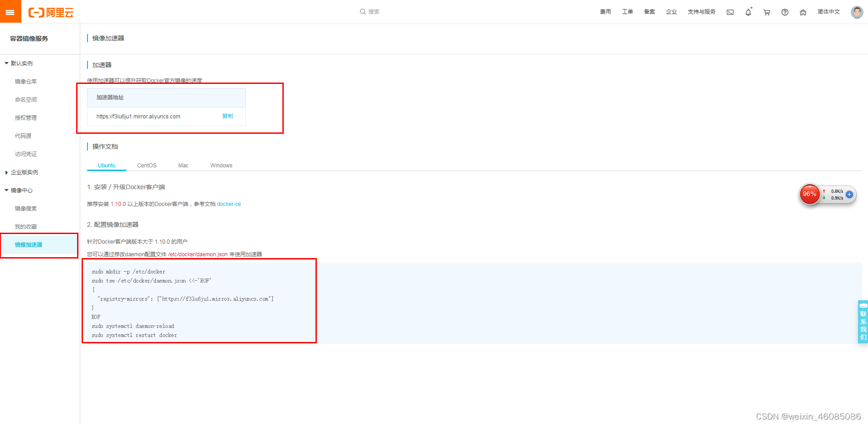Click 复制 to copy accelerator address
This screenshot has width=868, height=425.
pos(228,116)
